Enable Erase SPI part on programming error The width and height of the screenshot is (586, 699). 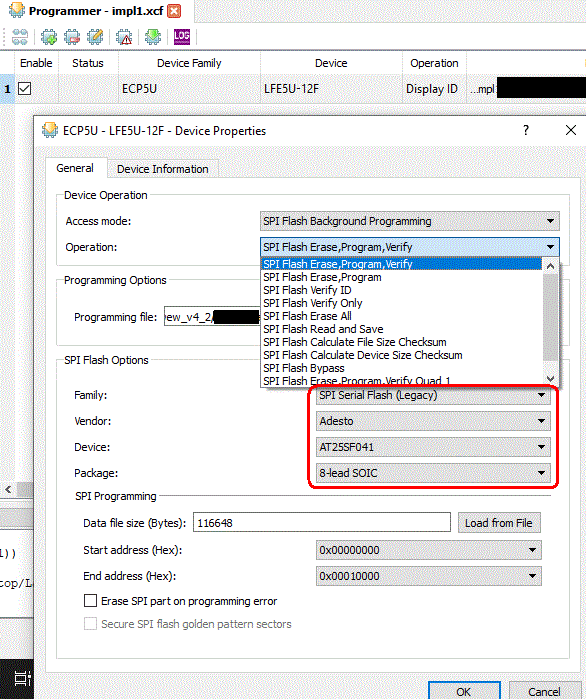90,601
